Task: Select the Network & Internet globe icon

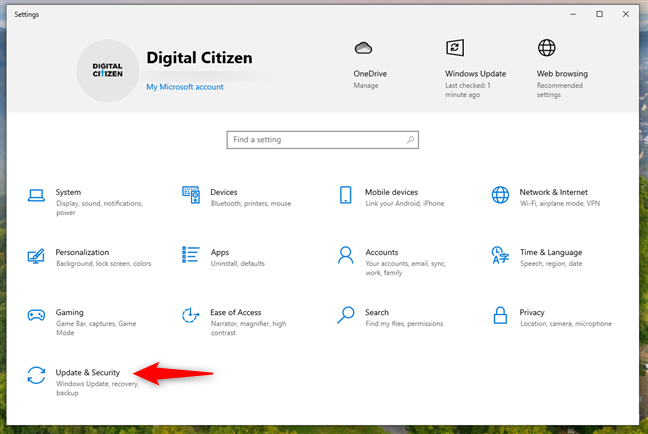Action: [500, 194]
